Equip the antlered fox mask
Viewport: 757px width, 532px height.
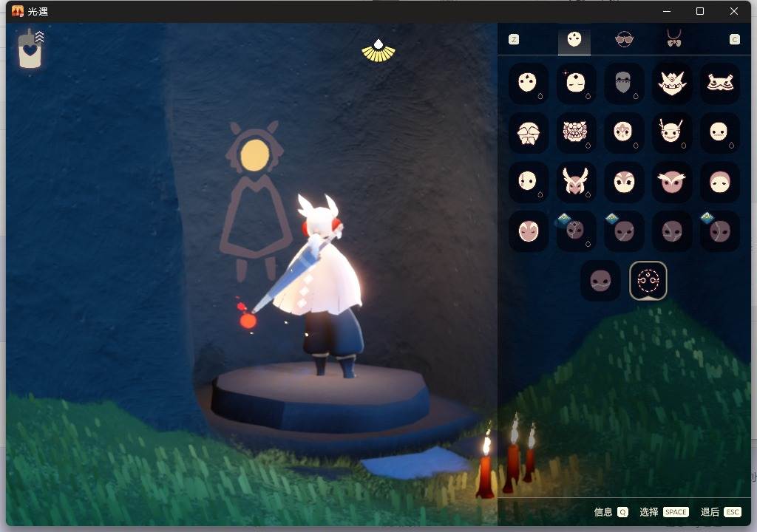(575, 181)
